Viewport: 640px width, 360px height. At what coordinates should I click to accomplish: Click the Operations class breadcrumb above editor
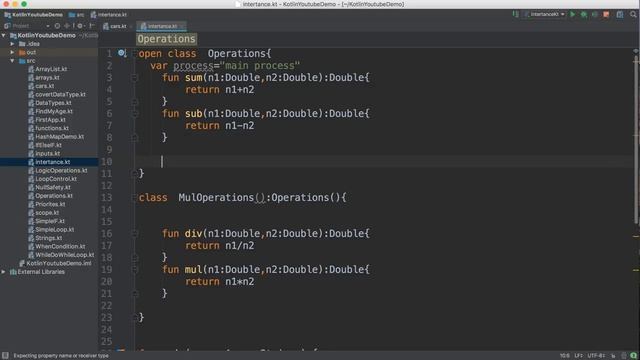(166, 39)
